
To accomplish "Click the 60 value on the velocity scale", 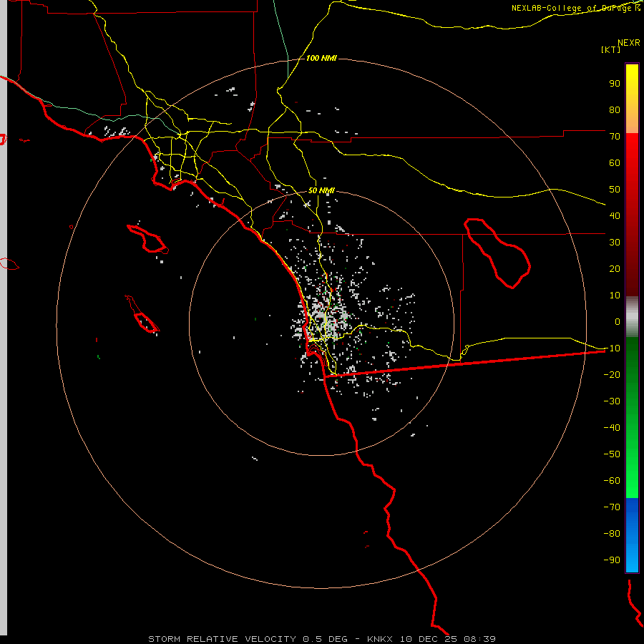I will click(x=615, y=162).
